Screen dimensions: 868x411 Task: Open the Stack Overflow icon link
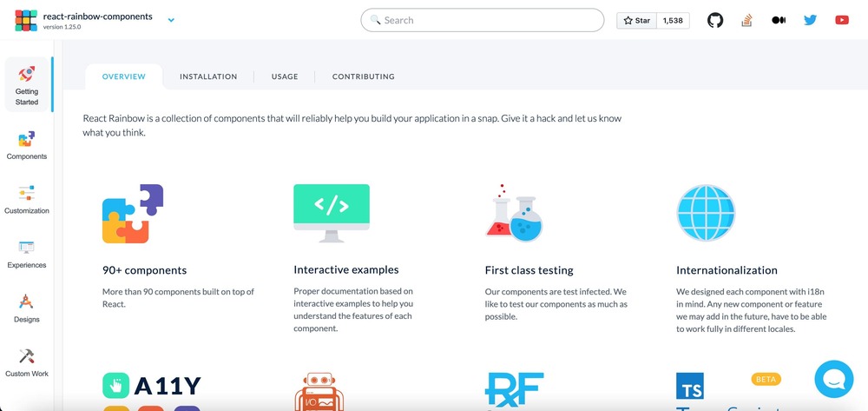click(746, 21)
